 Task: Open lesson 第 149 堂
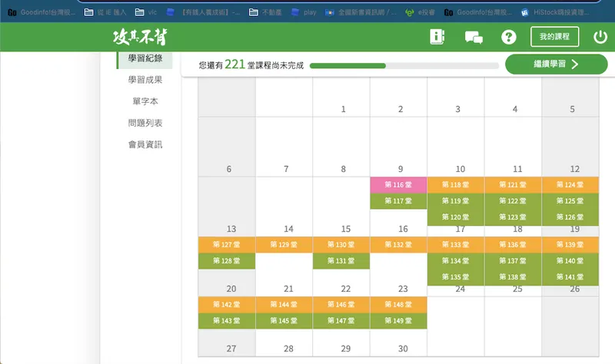[398, 321]
